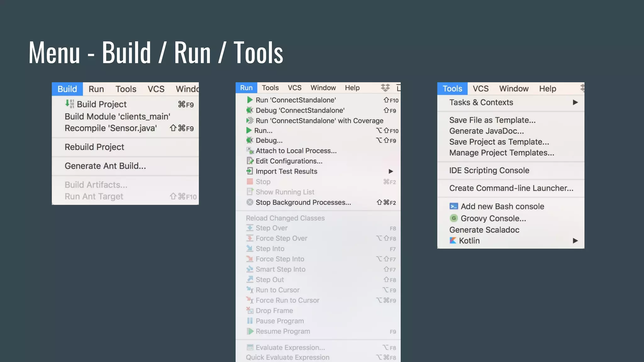Image resolution: width=644 pixels, height=362 pixels.
Task: Click the Drop Frame icon
Action: (x=250, y=310)
